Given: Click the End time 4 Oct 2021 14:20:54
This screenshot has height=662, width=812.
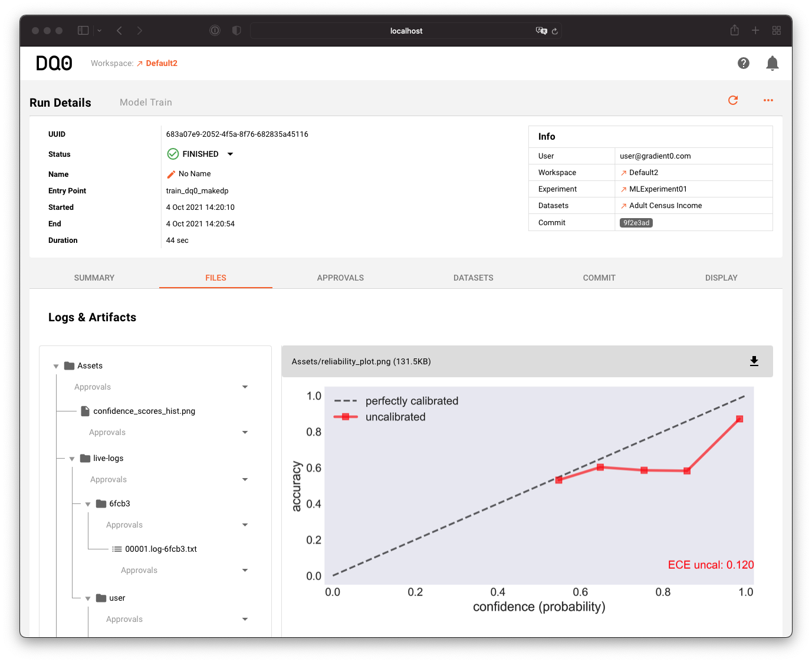Looking at the screenshot, I should (x=200, y=224).
